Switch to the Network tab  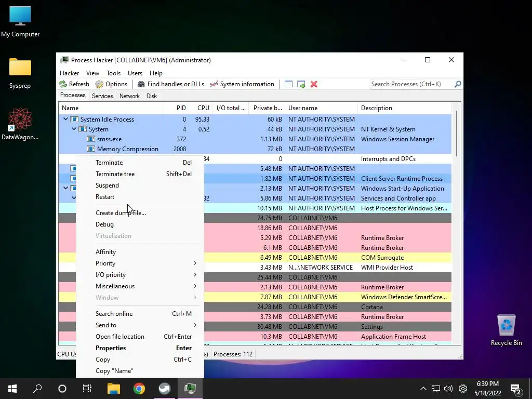tap(129, 96)
